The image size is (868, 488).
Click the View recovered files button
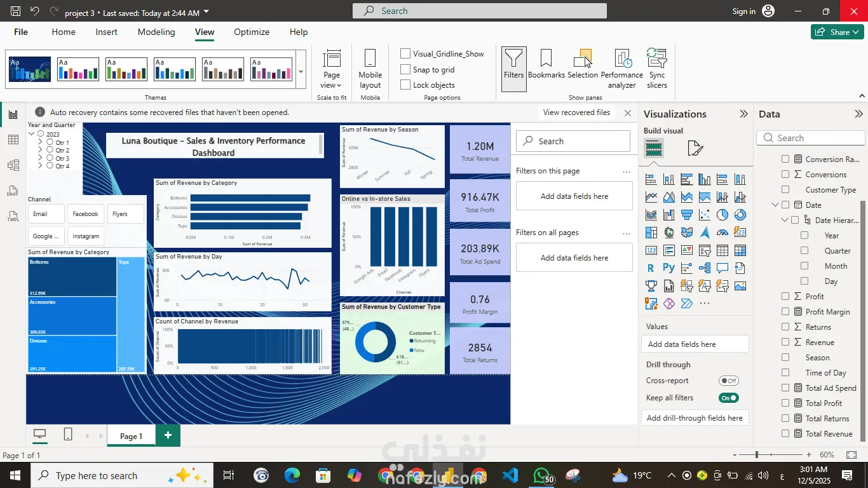pos(576,112)
